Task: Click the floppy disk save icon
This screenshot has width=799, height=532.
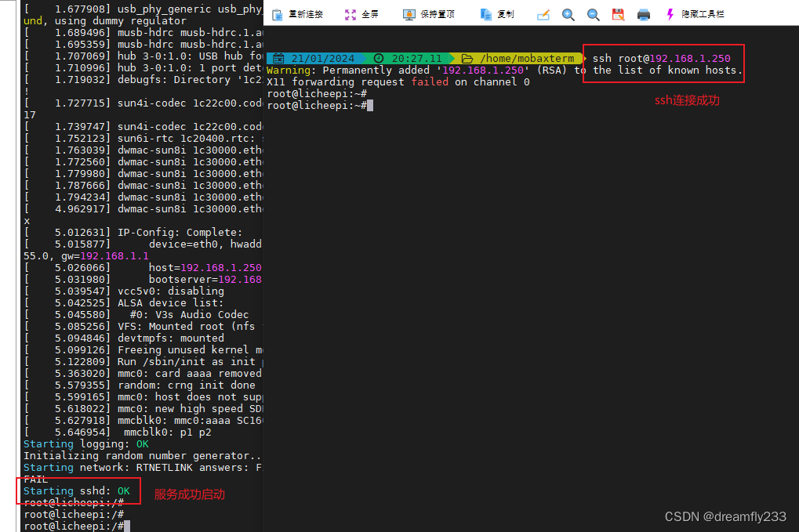Action: (618, 13)
